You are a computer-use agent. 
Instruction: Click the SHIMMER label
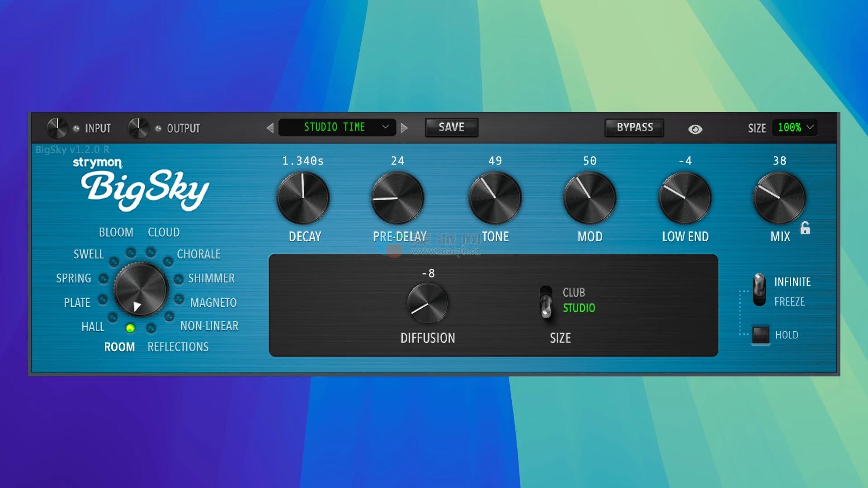211,278
